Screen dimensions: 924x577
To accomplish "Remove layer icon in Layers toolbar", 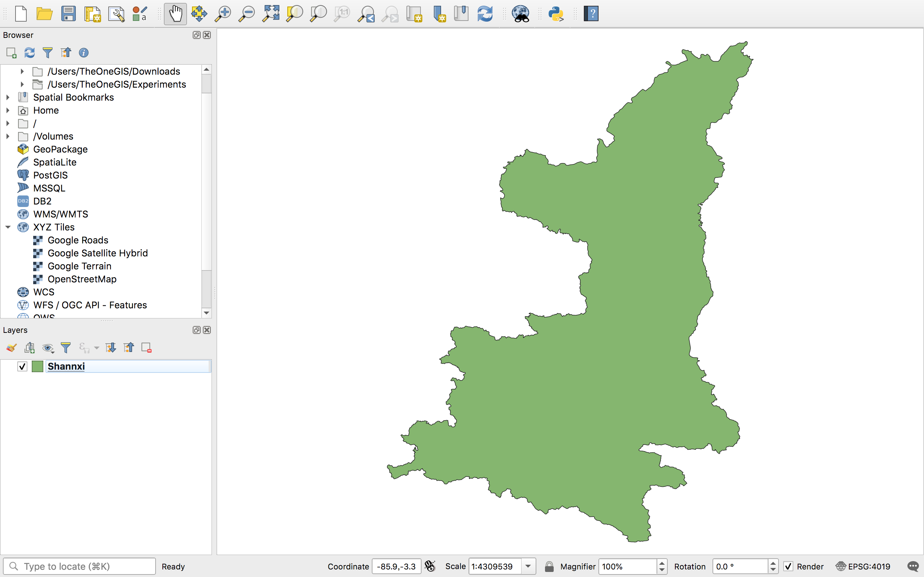I will [147, 348].
